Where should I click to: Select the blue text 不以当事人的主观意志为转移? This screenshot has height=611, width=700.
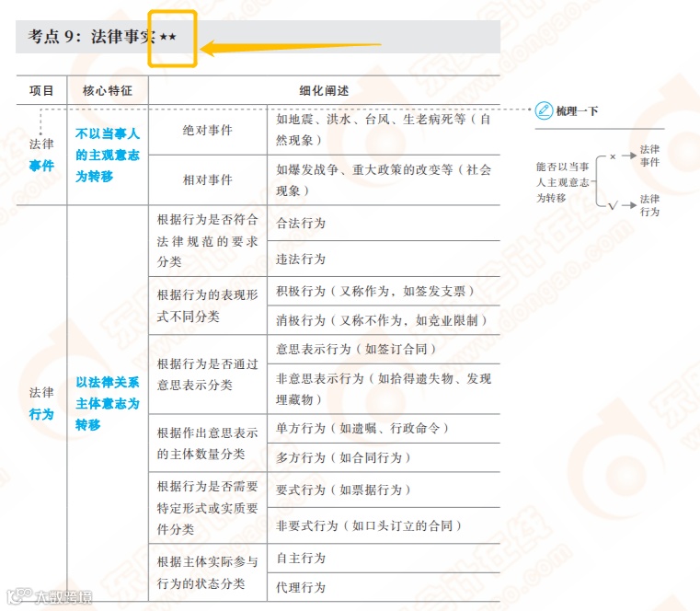click(107, 155)
